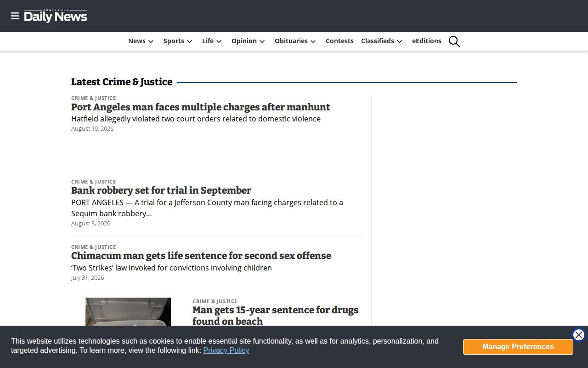Image resolution: width=588 pixels, height=368 pixels.
Task: Open the Life section link
Action: 208,41
